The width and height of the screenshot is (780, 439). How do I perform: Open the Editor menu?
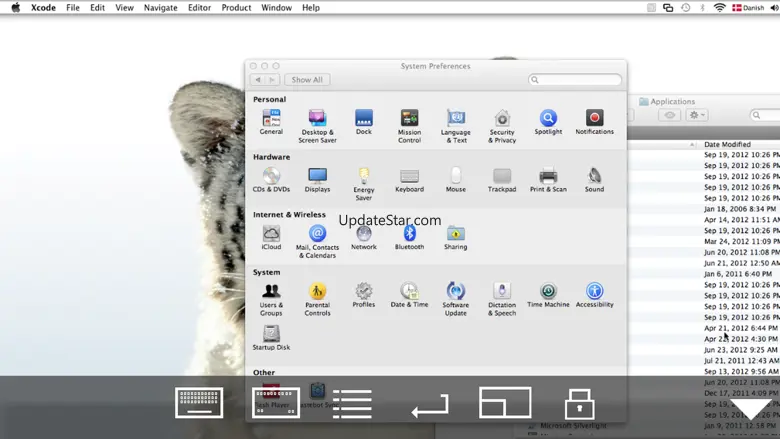(x=199, y=7)
